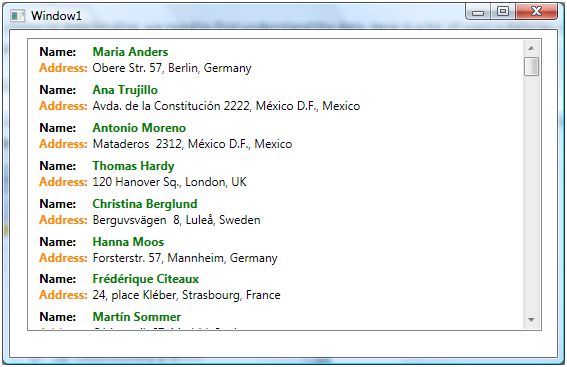The height and width of the screenshot is (367, 567).
Task: Click the Name: label beside Maria Anders
Action: click(x=58, y=52)
